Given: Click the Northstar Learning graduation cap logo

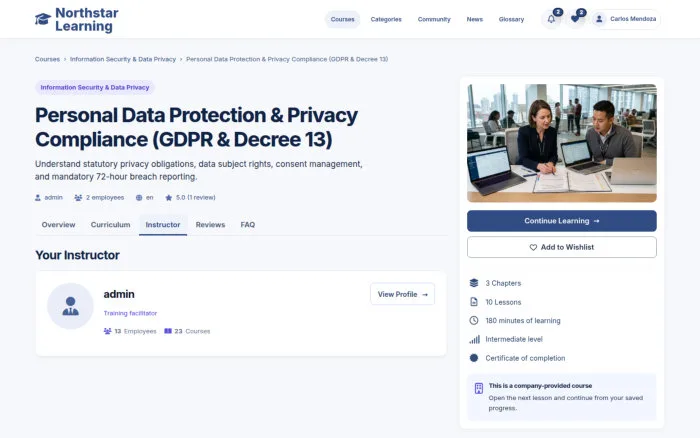Looking at the screenshot, I should tap(43, 19).
